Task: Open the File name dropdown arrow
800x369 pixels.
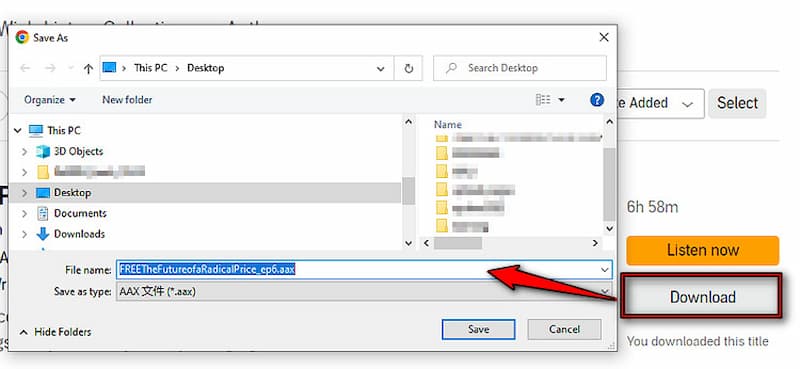Action: click(605, 269)
